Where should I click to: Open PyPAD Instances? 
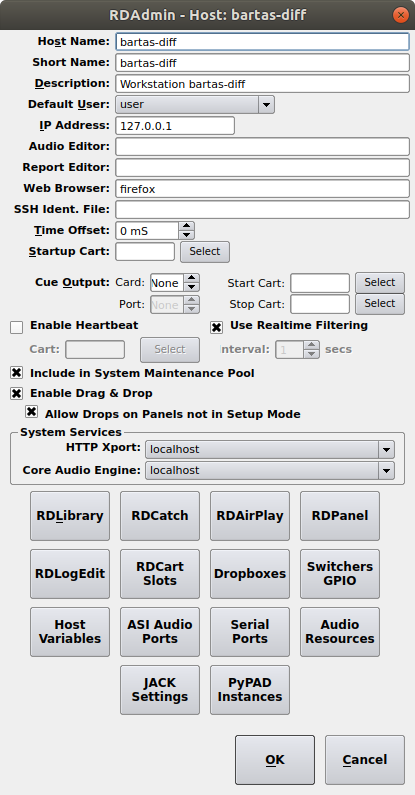tap(250, 690)
